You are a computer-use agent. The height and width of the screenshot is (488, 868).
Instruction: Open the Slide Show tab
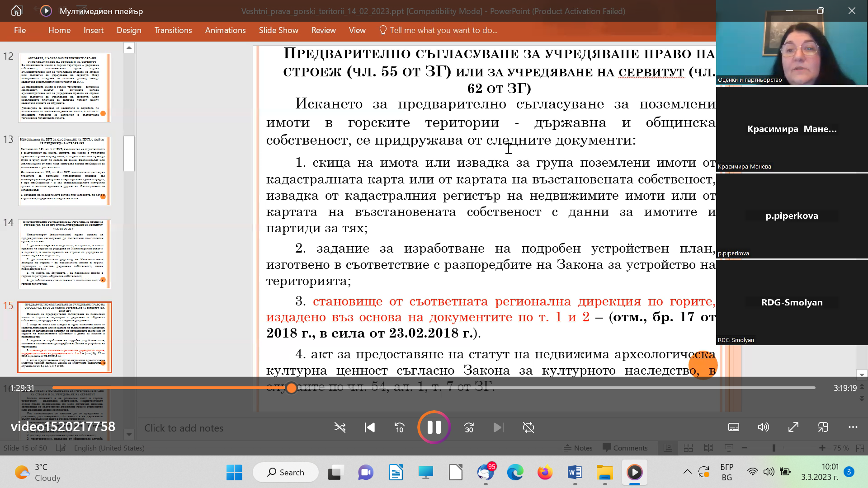coord(278,30)
